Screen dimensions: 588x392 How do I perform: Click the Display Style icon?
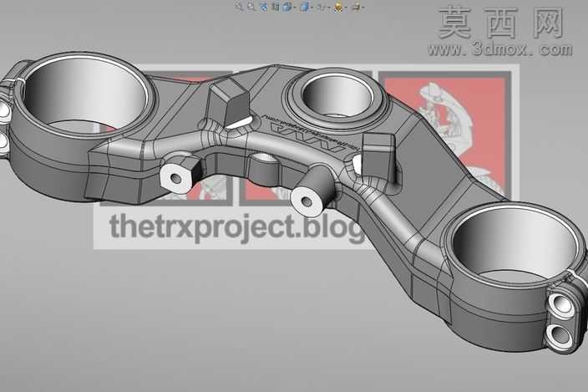coord(304,7)
